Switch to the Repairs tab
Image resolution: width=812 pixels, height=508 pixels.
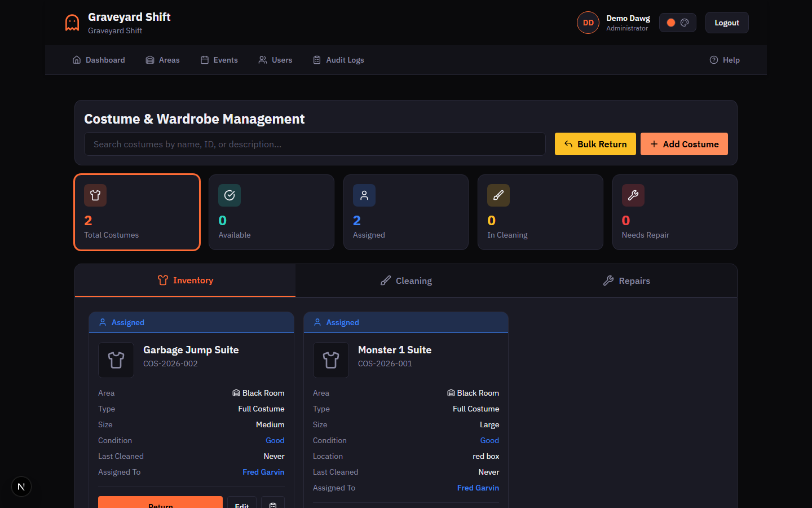(626, 280)
